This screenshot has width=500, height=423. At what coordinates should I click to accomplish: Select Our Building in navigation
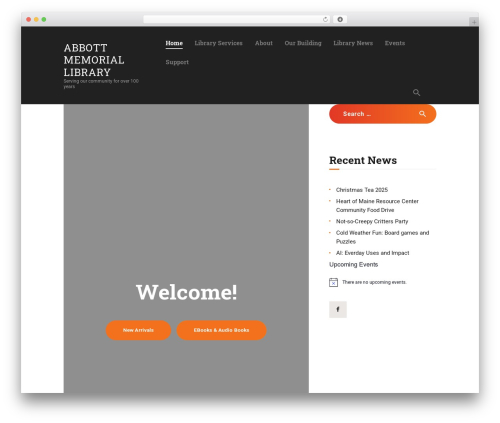coord(303,43)
